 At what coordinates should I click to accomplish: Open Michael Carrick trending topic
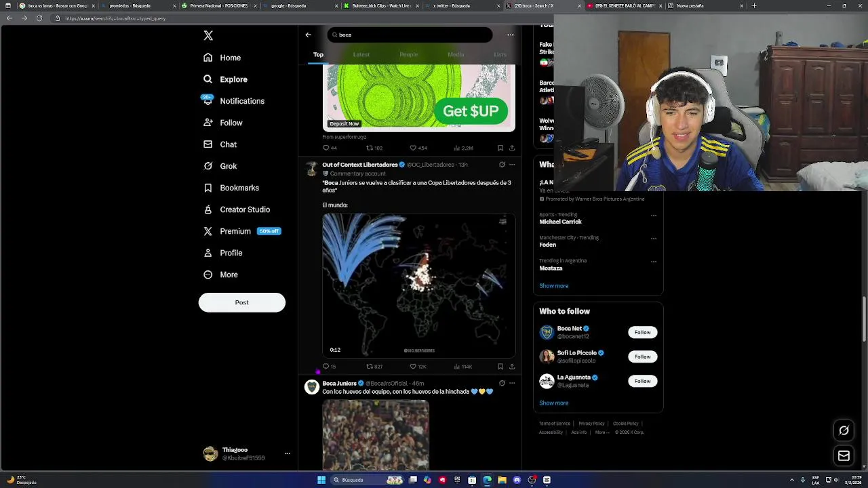pos(560,222)
